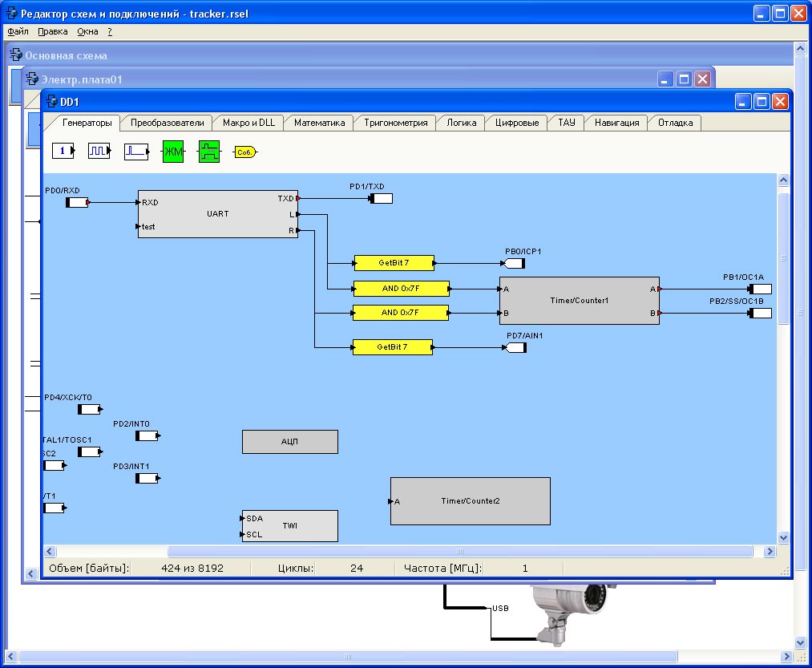Click the PD1/TXD output pin

tap(381, 199)
